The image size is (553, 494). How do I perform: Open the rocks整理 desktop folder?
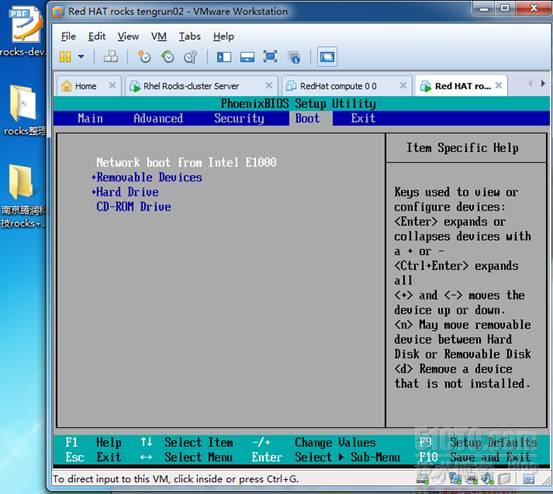pos(23,110)
